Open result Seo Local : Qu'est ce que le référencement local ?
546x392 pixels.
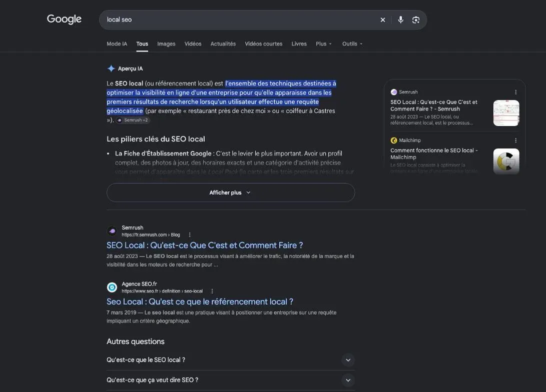200,301
